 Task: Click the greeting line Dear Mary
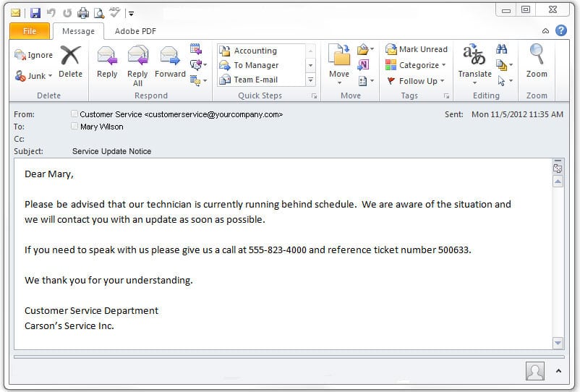(49, 174)
